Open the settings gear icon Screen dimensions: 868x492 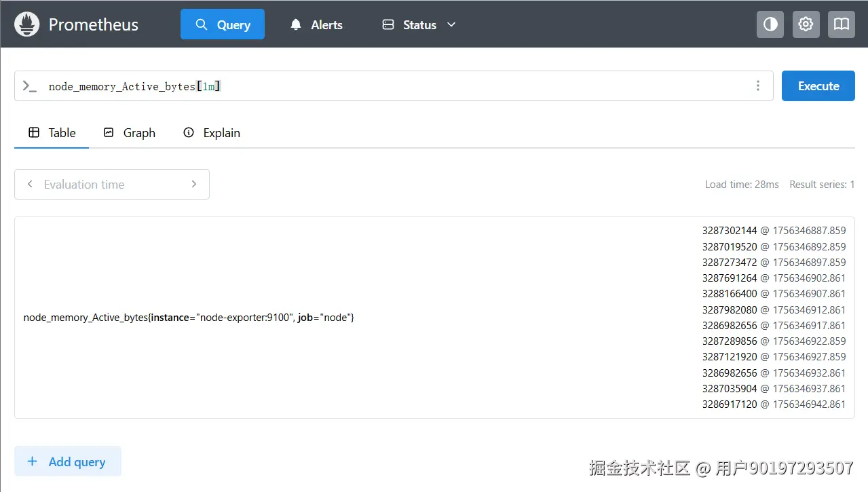tap(806, 24)
